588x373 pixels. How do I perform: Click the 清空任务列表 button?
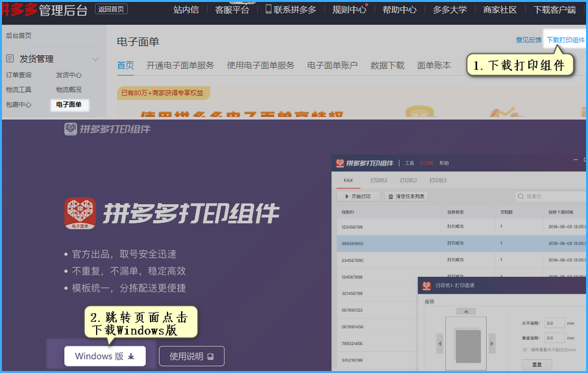tap(406, 196)
